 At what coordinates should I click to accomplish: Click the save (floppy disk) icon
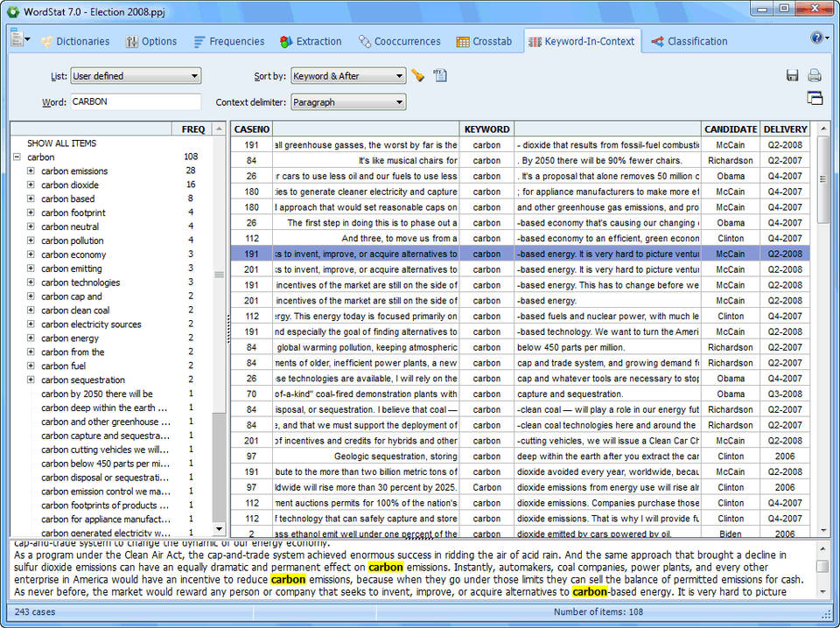point(793,76)
